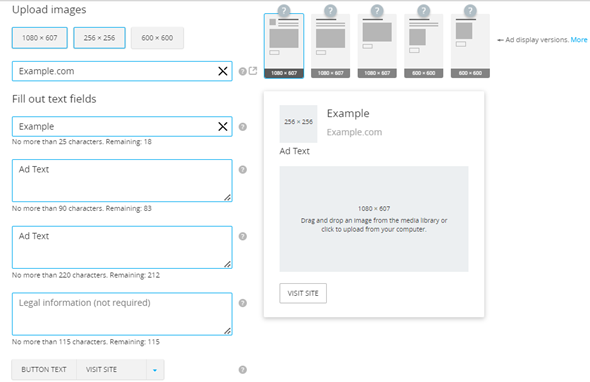Click the 220-character Ad Text textarea
Viewport: 590px width, 382px height.
[122, 247]
